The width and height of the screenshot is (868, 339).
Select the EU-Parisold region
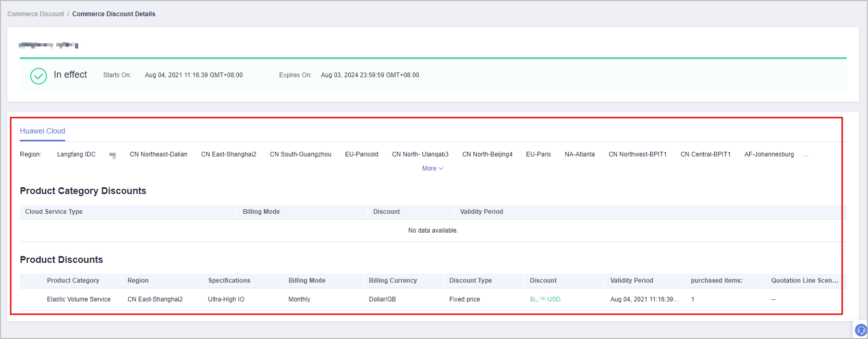click(x=362, y=154)
